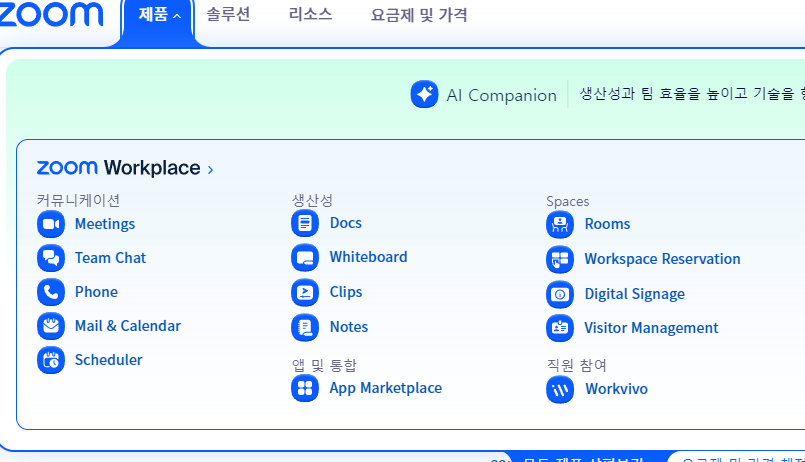
Task: Click the 직원 참여 category heading
Action: click(577, 365)
